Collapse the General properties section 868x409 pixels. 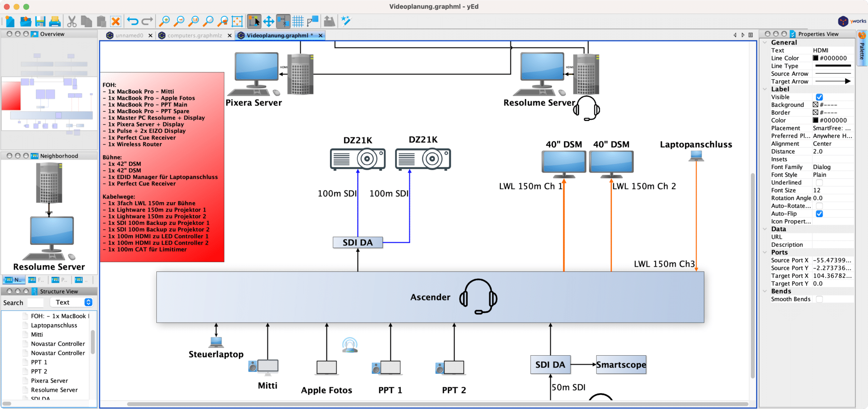click(765, 42)
